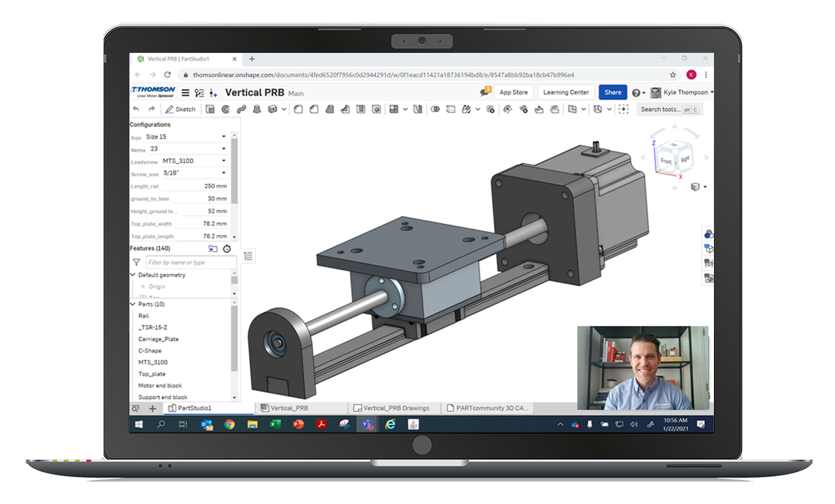Select the Sketch tool
Image resolution: width=835 pixels, height=504 pixels.
click(x=181, y=109)
